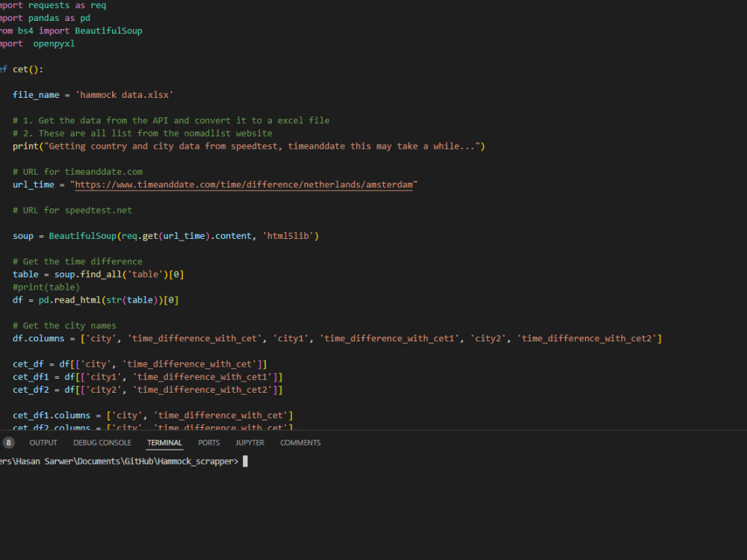Switch to the OUTPUT panel tab
The width and height of the screenshot is (747, 560).
point(43,443)
